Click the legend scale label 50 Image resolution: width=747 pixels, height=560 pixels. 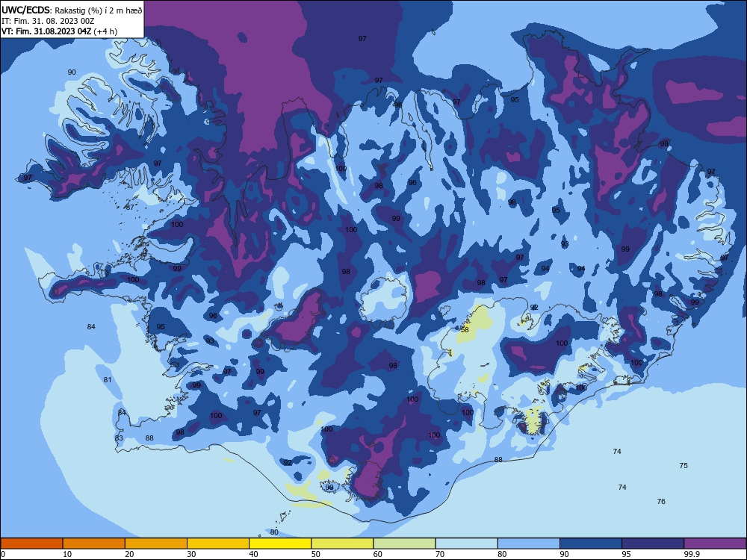[316, 554]
